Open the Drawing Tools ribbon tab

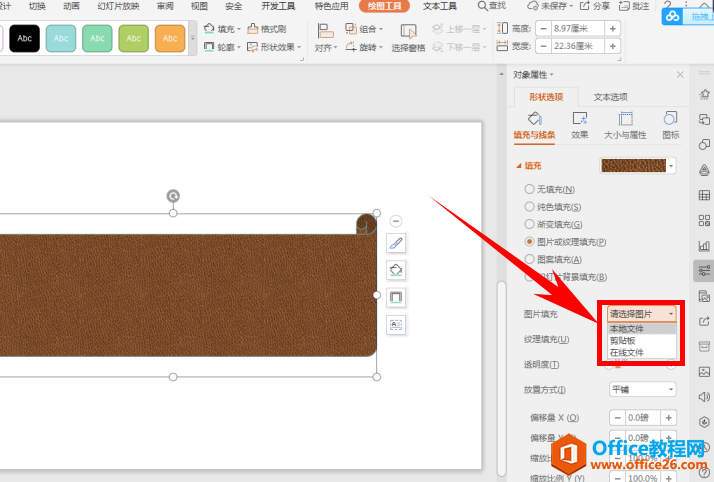point(384,6)
